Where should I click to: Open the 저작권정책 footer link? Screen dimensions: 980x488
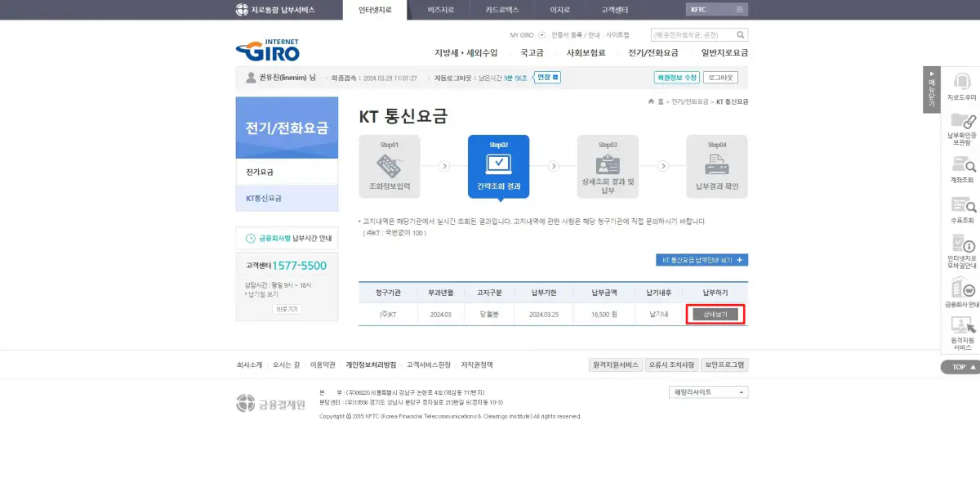pyautogui.click(x=477, y=365)
